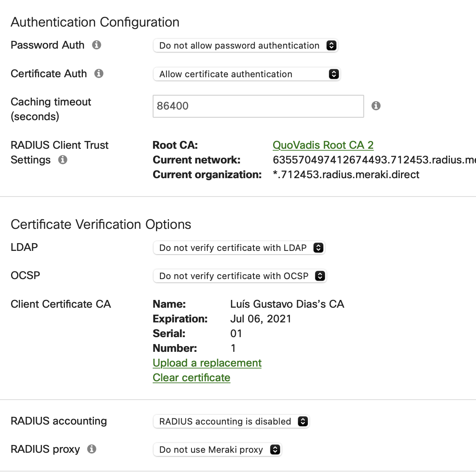
Task: Open the QuoVadis Root CA 2 link
Action: pos(323,145)
